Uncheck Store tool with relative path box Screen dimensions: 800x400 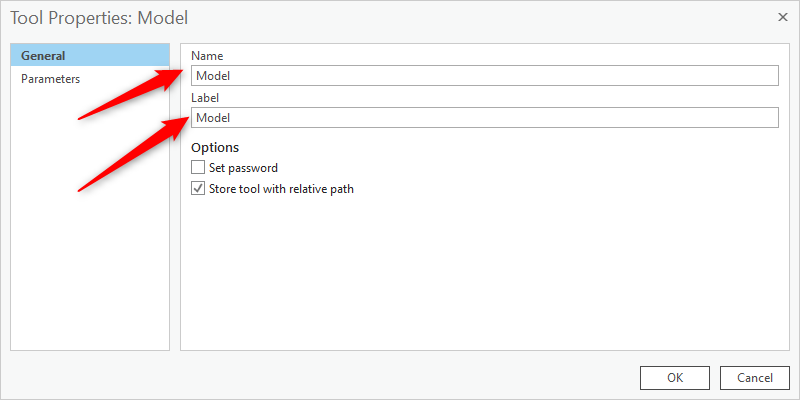[x=197, y=188]
